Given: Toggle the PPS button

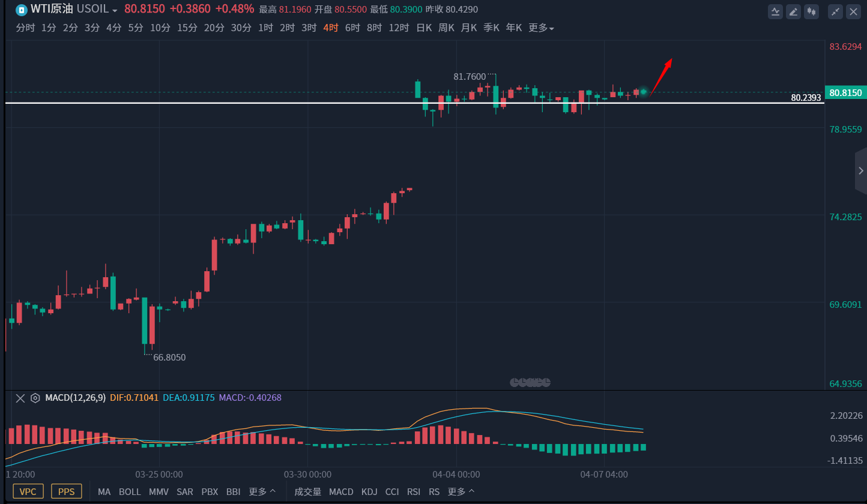Looking at the screenshot, I should [x=67, y=491].
